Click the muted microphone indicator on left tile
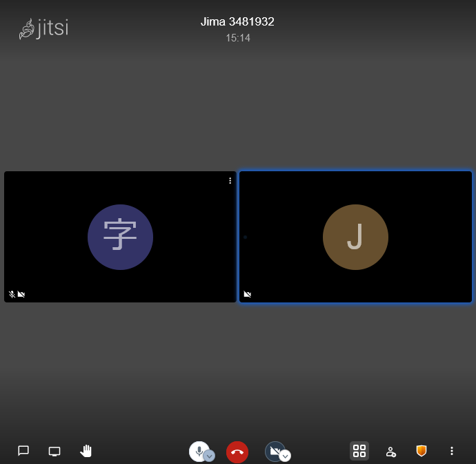 tap(12, 294)
